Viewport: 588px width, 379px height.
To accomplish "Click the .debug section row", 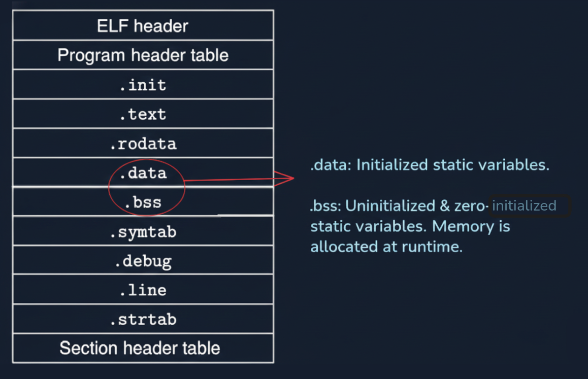I will (143, 261).
